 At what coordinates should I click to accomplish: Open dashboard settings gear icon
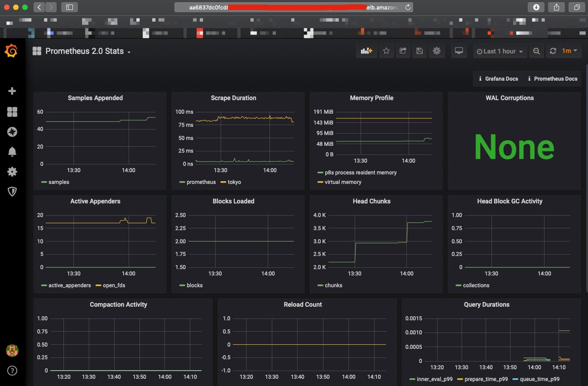coord(436,51)
